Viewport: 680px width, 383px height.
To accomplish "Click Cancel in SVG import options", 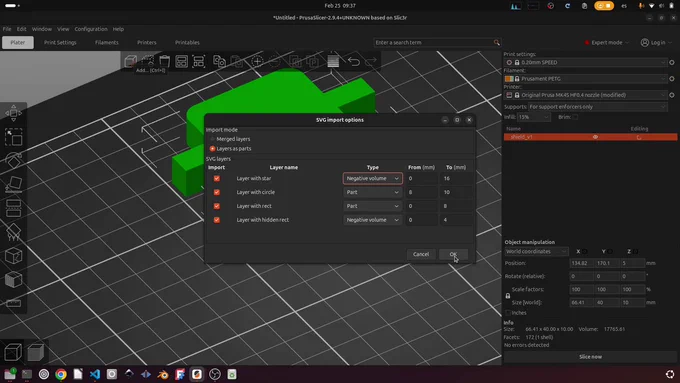I will tap(421, 254).
